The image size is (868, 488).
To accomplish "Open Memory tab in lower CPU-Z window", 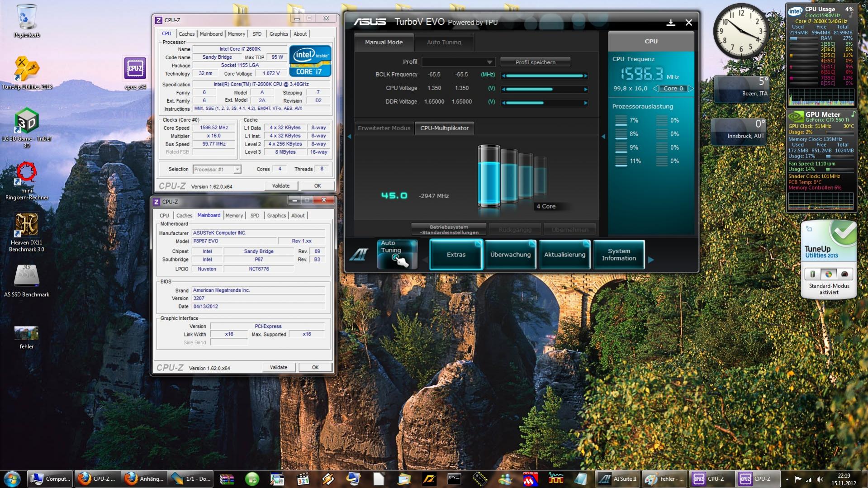I will point(234,216).
